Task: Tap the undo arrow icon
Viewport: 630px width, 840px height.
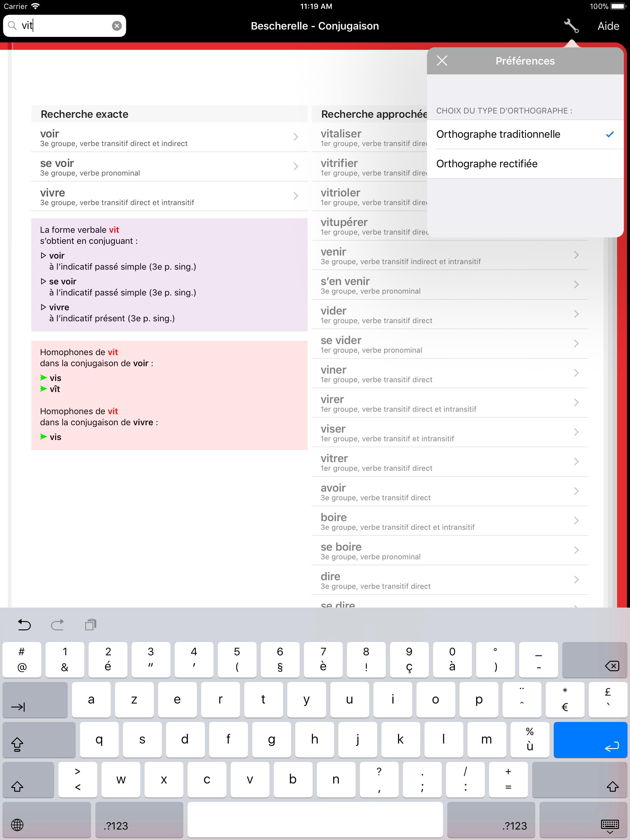Action: [24, 625]
